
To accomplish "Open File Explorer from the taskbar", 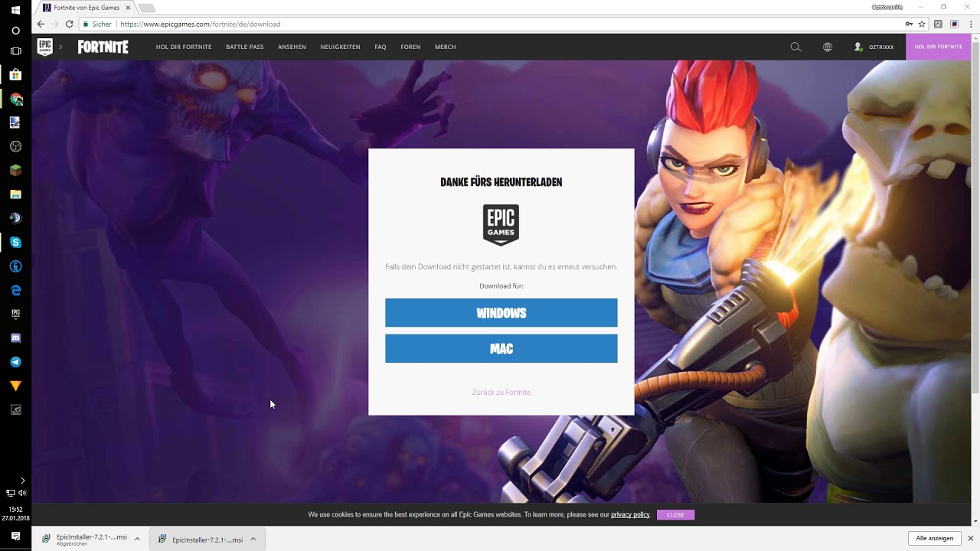I will pos(15,194).
